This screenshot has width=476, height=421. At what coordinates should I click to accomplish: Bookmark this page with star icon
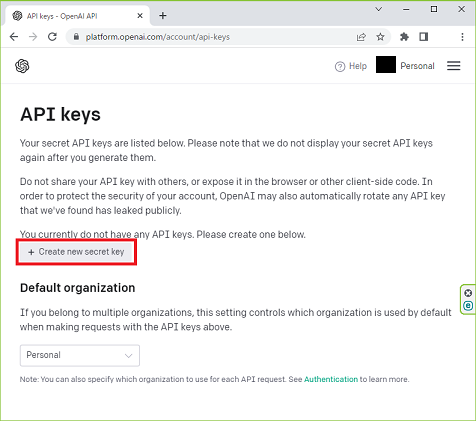[x=380, y=37]
